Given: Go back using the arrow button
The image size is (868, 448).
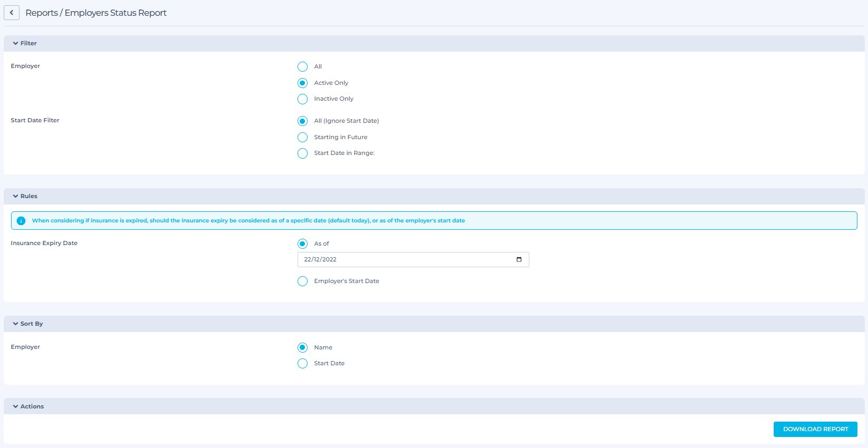Looking at the screenshot, I should point(12,13).
